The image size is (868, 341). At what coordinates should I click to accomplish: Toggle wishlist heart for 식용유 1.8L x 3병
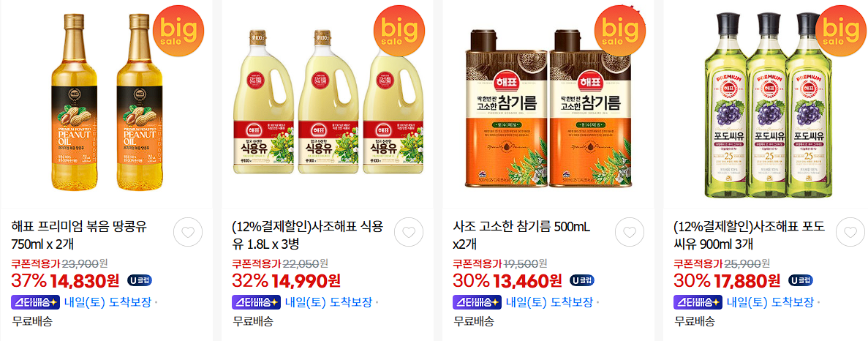coord(409,232)
